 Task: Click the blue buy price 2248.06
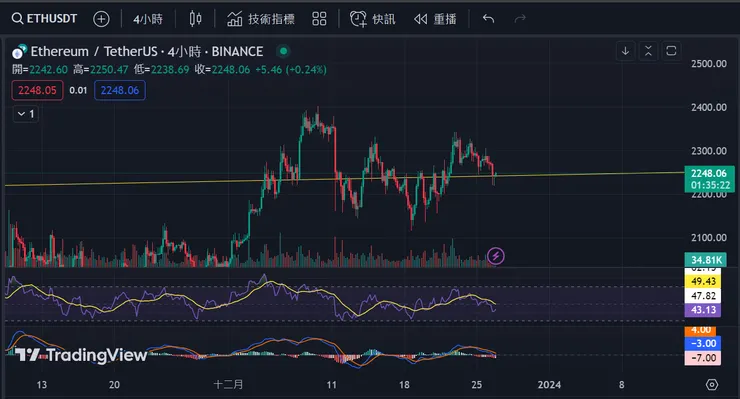(120, 90)
